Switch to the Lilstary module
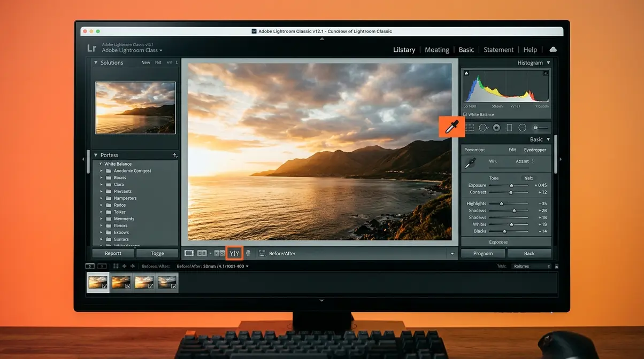The image size is (644, 359). pyautogui.click(x=404, y=50)
